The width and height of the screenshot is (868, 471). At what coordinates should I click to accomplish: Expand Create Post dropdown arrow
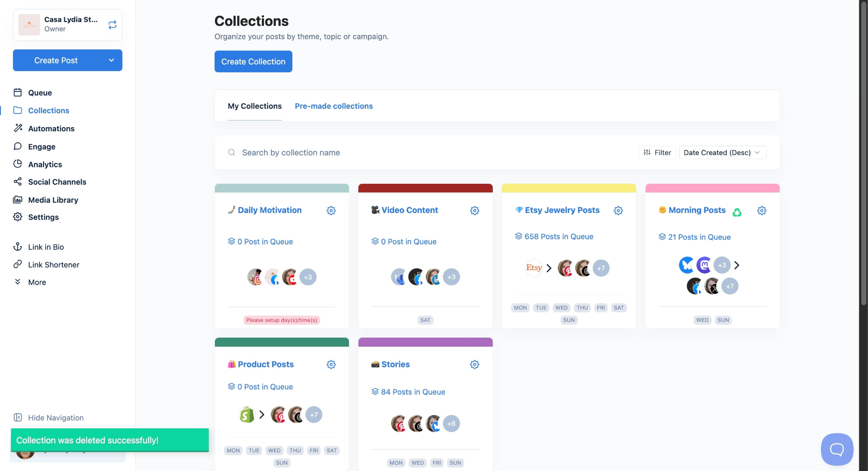pos(111,60)
